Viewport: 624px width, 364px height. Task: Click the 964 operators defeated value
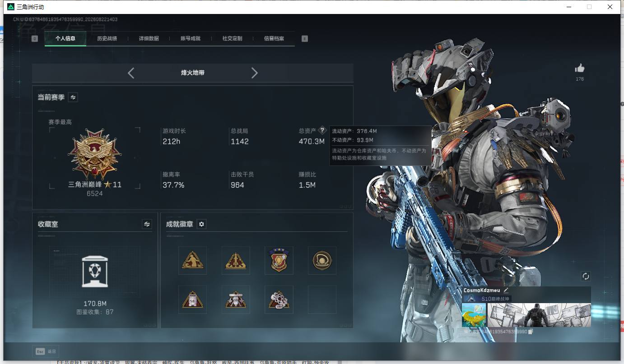click(x=237, y=185)
